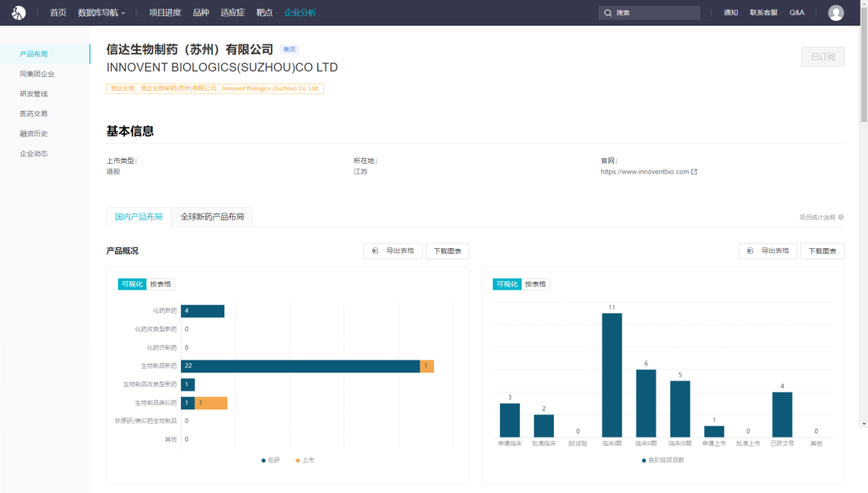Switch the left chart to 按表格 view
Viewport: 868px width, 493px height.
[x=161, y=284]
